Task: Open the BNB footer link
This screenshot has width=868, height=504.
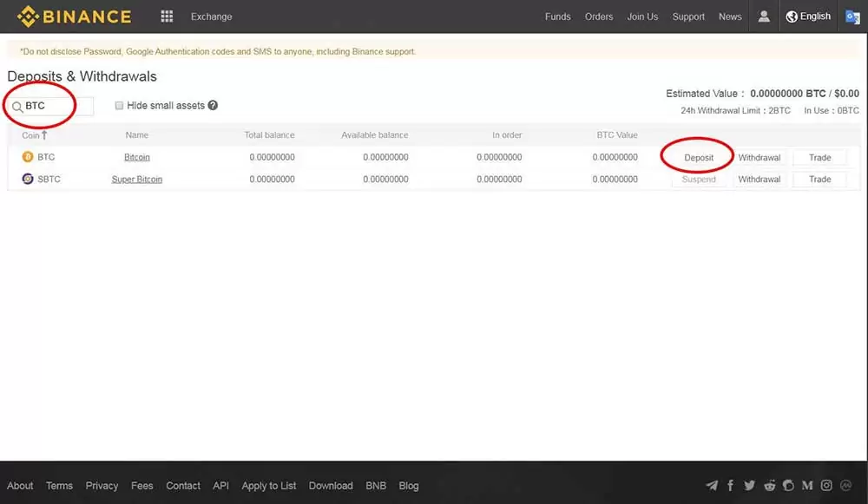Action: 376,486
